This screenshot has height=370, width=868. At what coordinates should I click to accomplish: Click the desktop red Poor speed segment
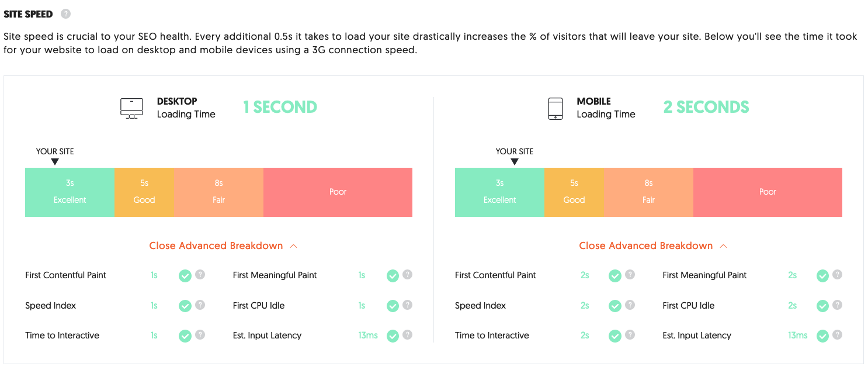(338, 192)
